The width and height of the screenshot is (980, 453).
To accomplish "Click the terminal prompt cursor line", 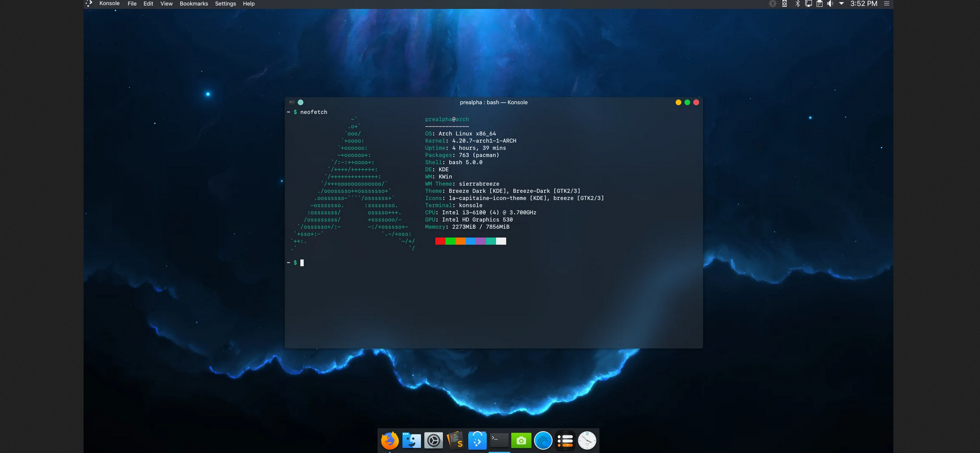I will pos(302,263).
